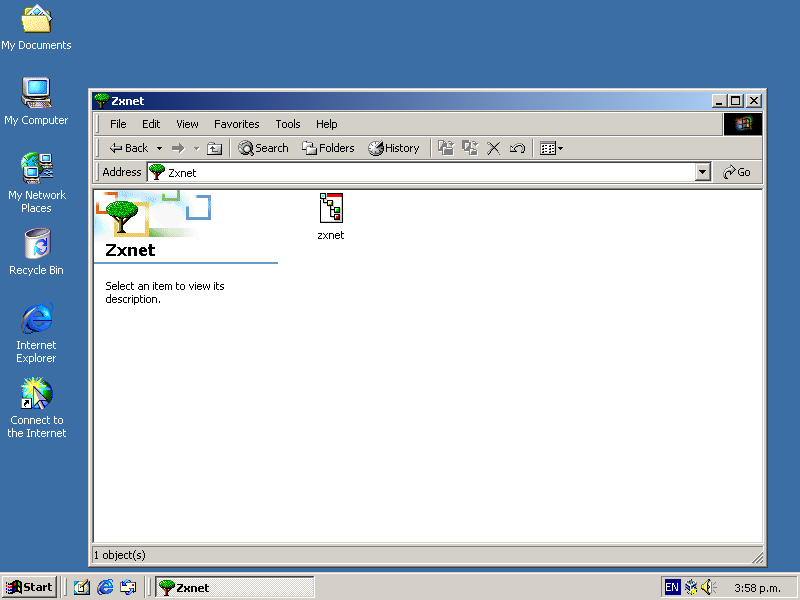Open the Tools menu
This screenshot has width=800, height=600.
point(288,124)
